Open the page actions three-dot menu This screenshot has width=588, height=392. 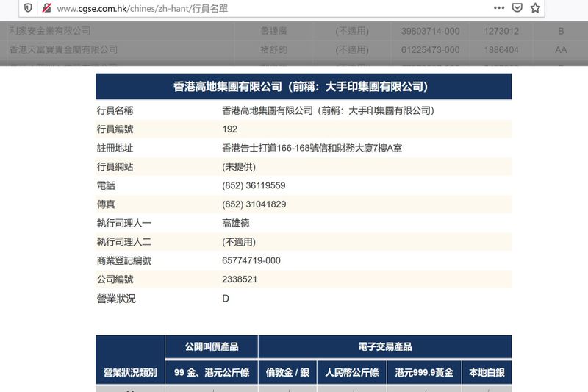[499, 7]
